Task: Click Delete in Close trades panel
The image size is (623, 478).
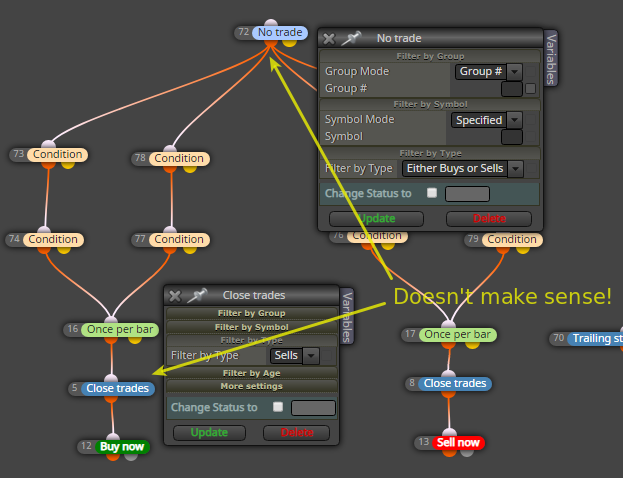Action: (296, 433)
